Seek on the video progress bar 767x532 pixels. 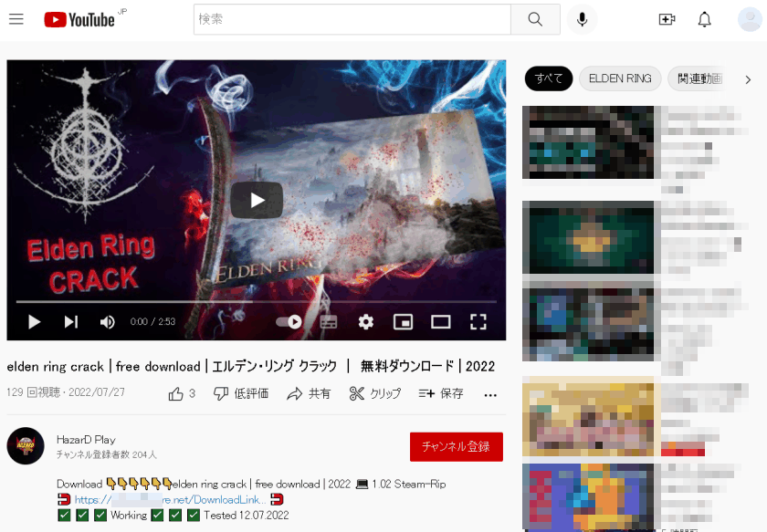[257, 302]
